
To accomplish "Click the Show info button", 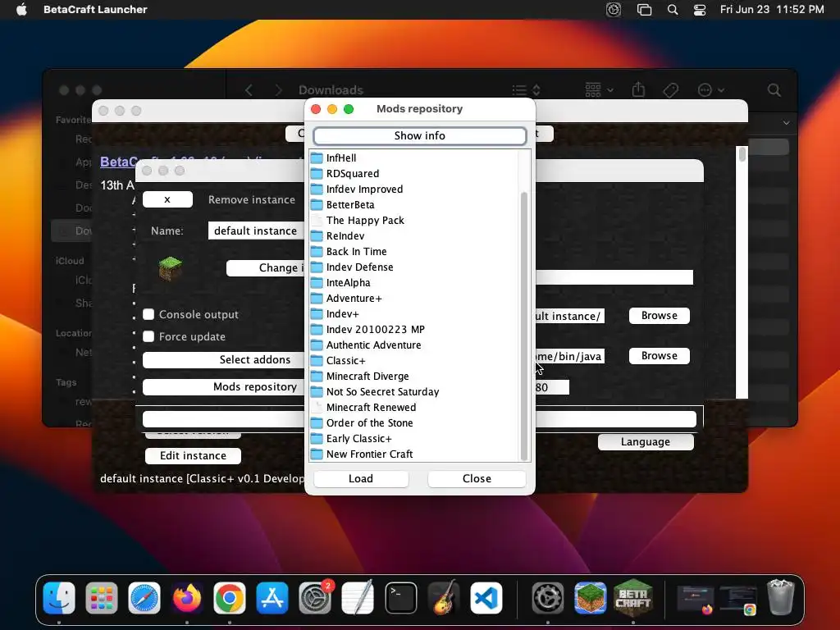I will tap(420, 135).
